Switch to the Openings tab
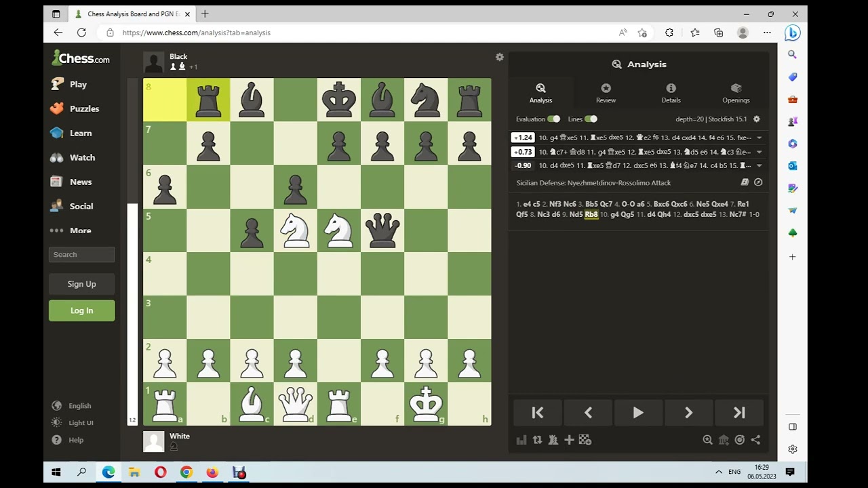The width and height of the screenshot is (868, 488). 736,93
